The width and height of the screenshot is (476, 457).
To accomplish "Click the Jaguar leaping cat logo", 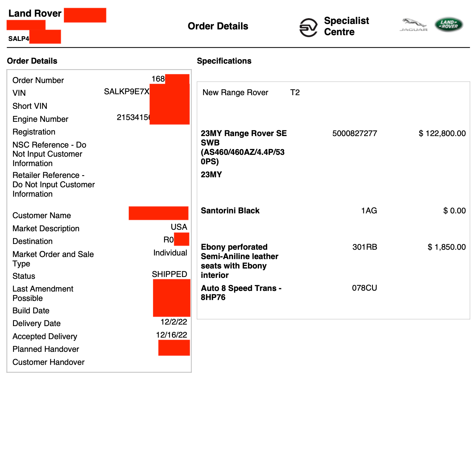I will tap(414, 25).
